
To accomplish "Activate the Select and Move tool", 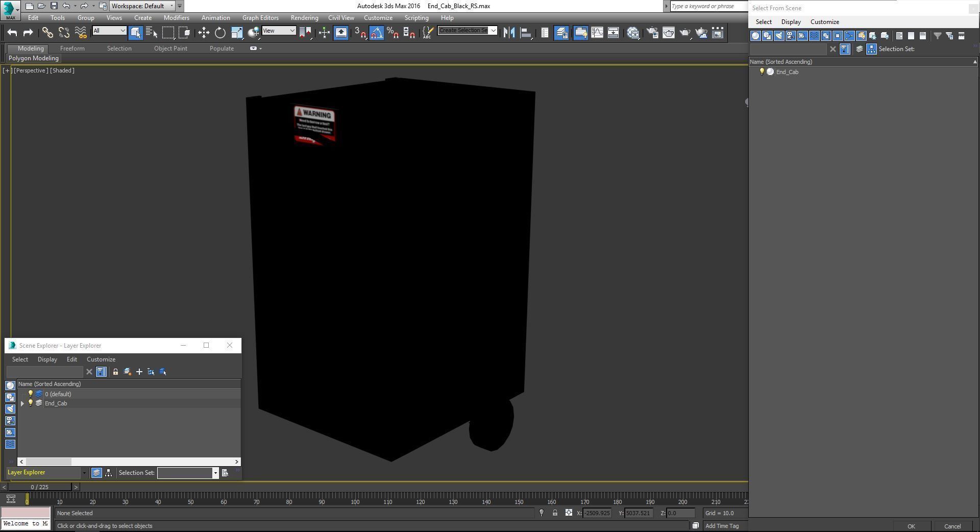I will (204, 33).
